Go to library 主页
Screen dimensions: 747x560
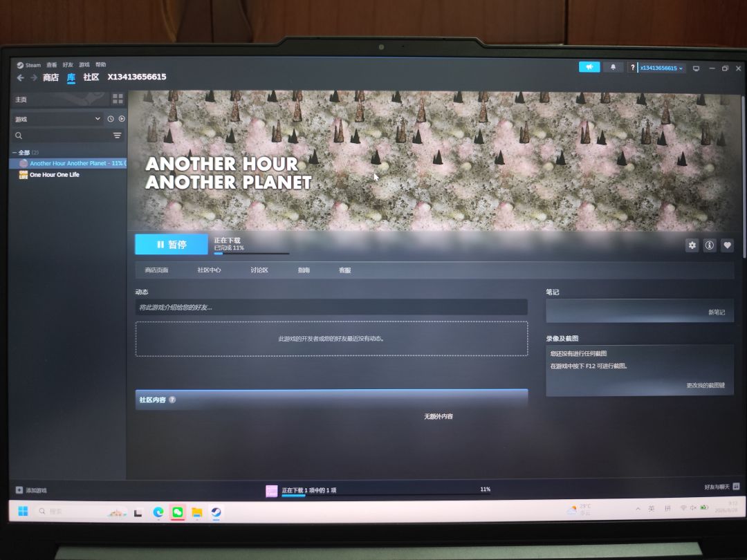pyautogui.click(x=59, y=99)
